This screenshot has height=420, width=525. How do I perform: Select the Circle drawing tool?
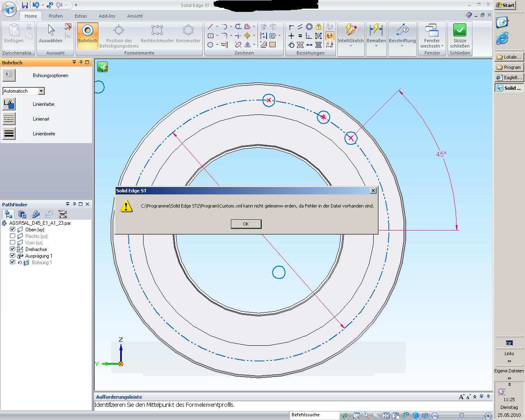pos(210,45)
